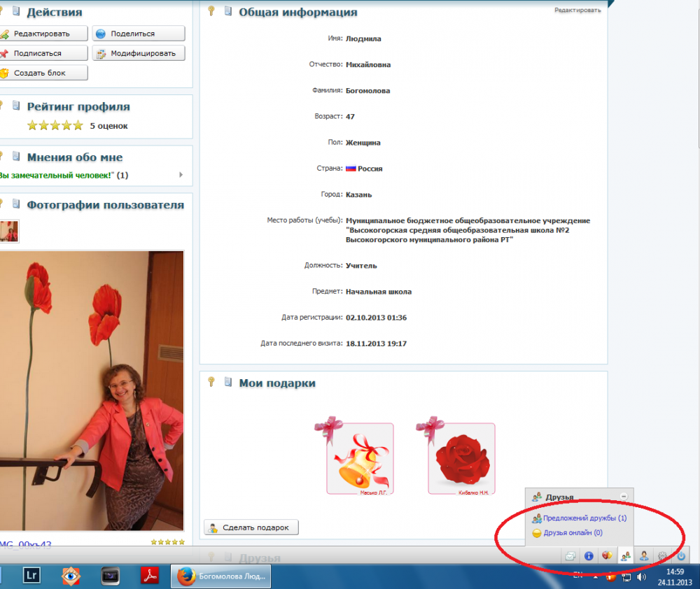
Task: Toggle friends icon in bottom bar
Action: (625, 556)
